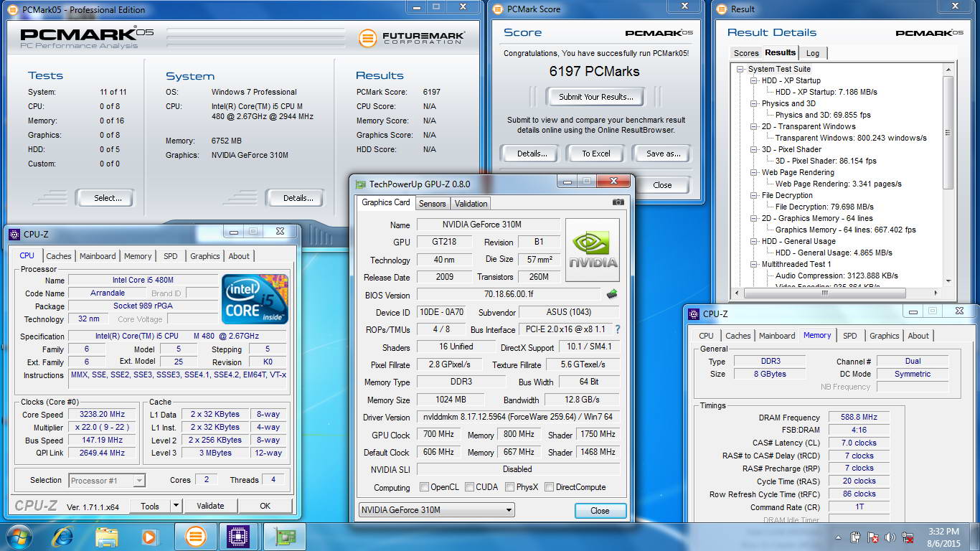980x551 pixels.
Task: Open the Scores tab in Result Details
Action: point(746,53)
